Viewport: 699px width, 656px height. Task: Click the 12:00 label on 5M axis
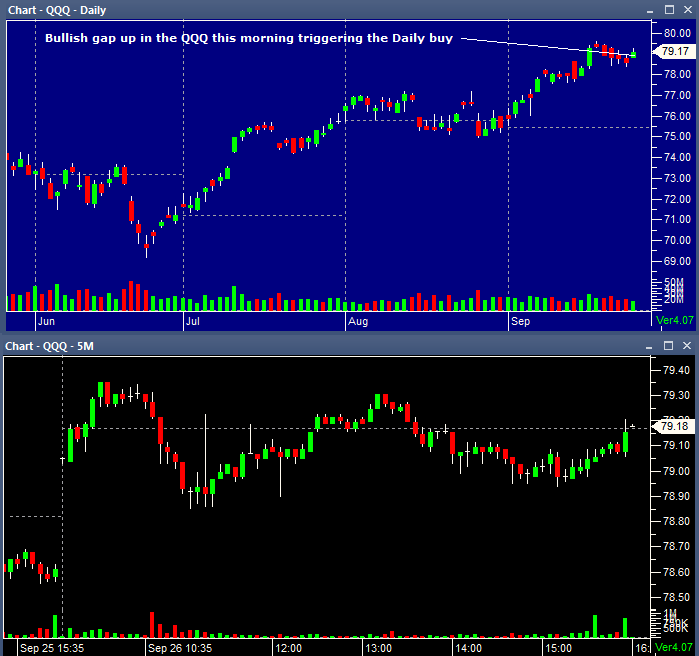(288, 648)
